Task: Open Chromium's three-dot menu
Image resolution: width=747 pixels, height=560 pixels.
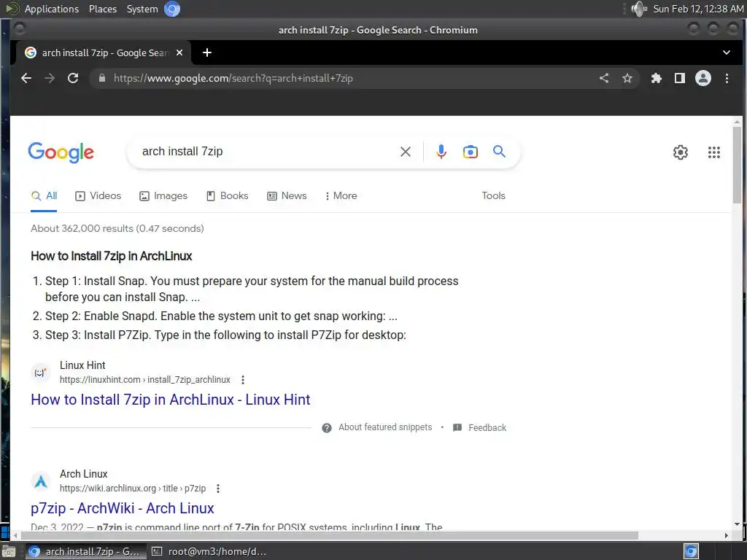Action: coord(727,78)
